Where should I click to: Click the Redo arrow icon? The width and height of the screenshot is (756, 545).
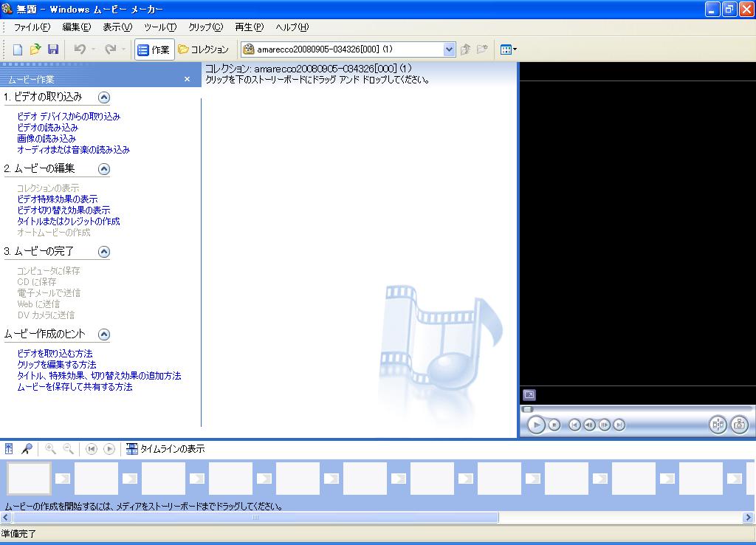point(111,49)
